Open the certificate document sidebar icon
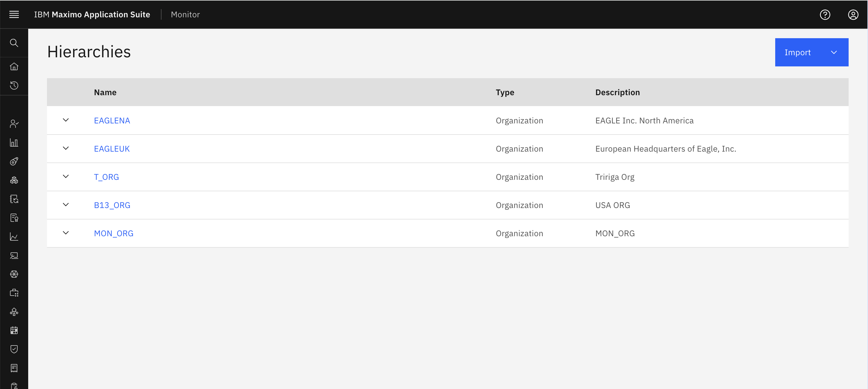868x389 pixels. 14,218
